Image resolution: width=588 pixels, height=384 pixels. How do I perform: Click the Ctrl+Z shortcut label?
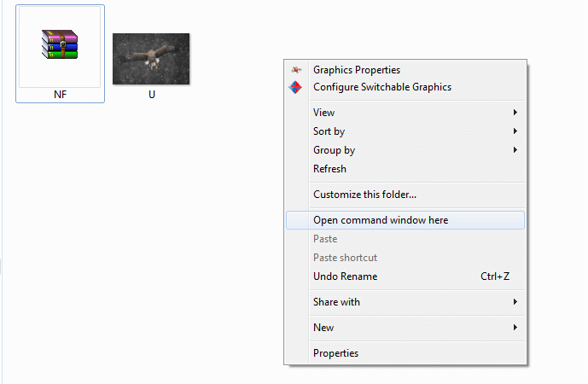tap(495, 276)
